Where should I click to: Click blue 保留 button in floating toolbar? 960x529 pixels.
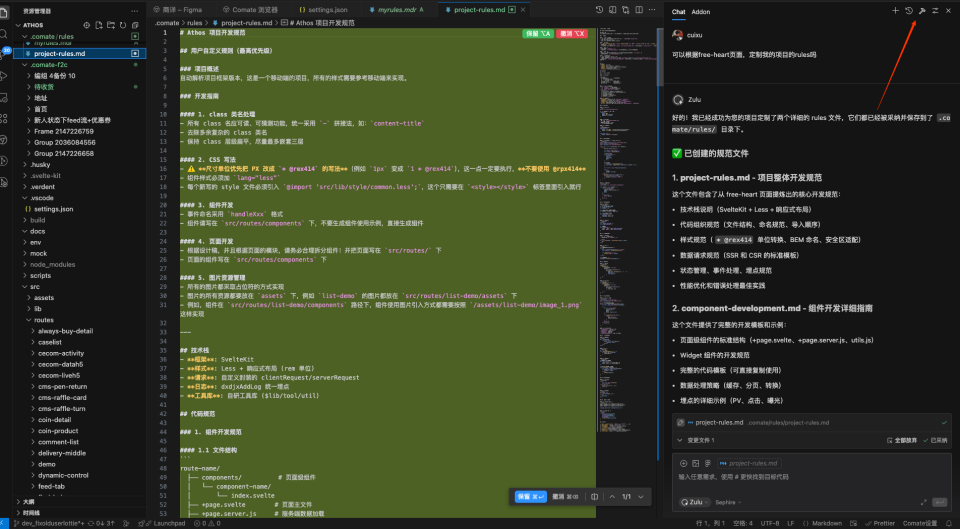tap(530, 497)
